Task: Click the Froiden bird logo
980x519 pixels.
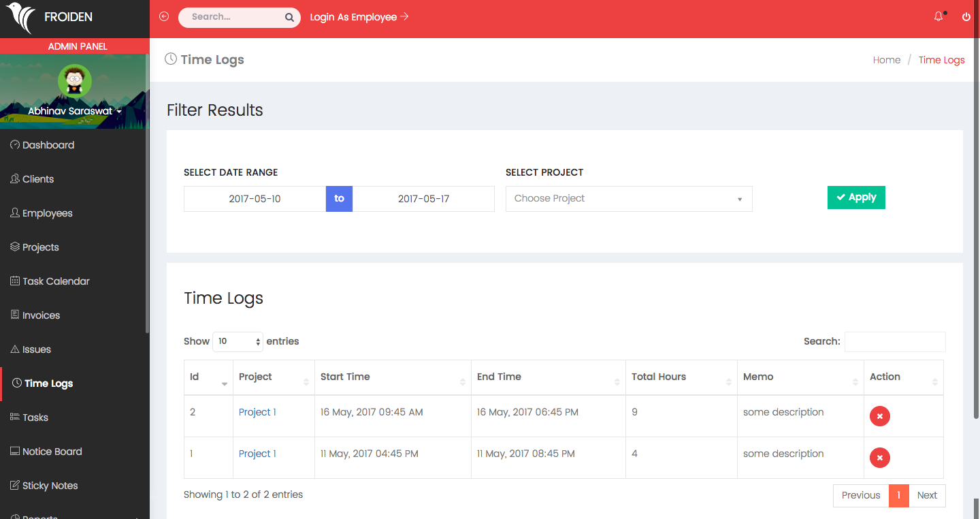Action: 20,18
